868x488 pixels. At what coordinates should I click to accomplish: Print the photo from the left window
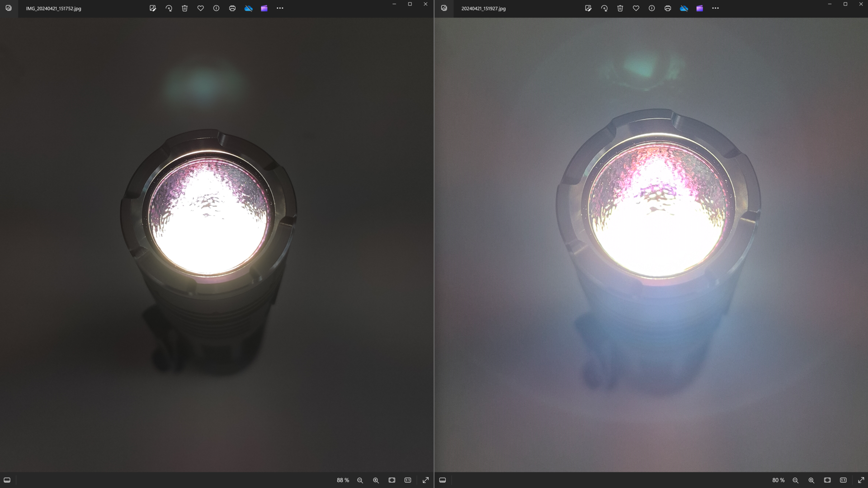[232, 8]
